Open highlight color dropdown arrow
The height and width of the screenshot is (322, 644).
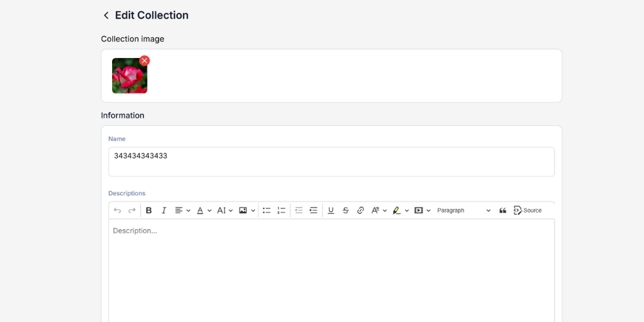(406, 211)
